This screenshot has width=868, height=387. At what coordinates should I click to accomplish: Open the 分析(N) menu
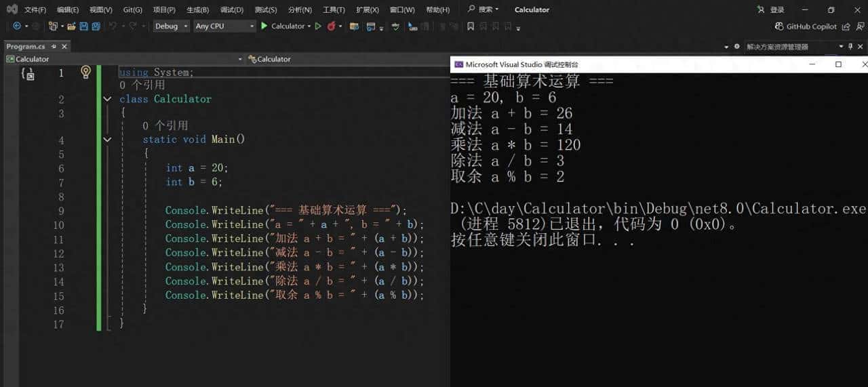tap(300, 9)
